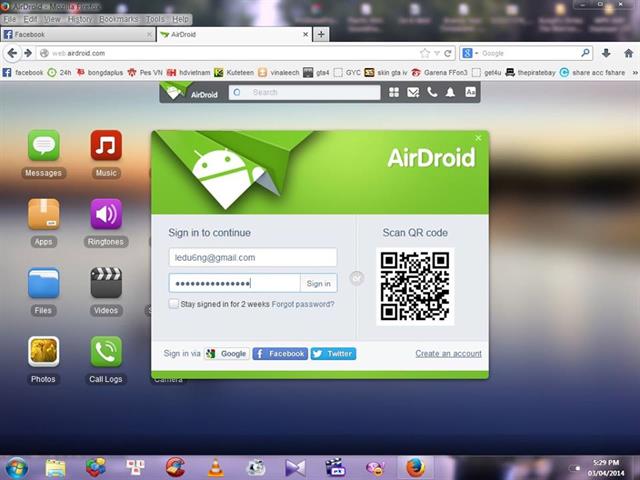Click the Google search box

(527, 53)
